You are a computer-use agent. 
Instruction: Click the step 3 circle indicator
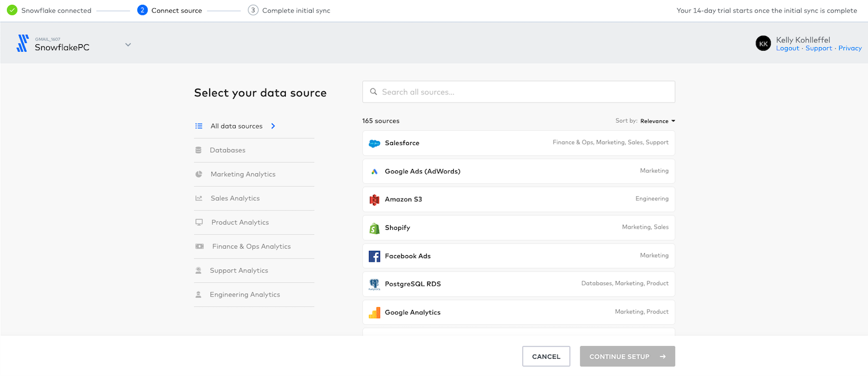pyautogui.click(x=253, y=10)
